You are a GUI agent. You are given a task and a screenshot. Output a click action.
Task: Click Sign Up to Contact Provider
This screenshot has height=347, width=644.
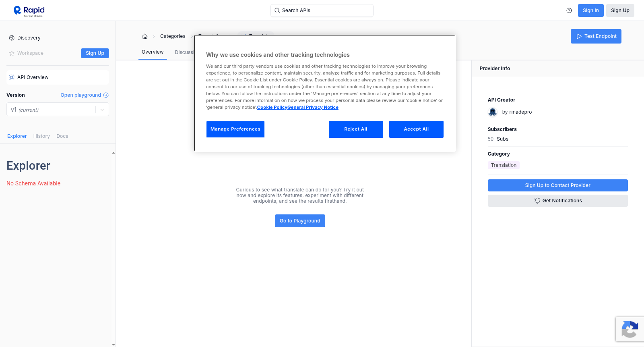tap(558, 185)
